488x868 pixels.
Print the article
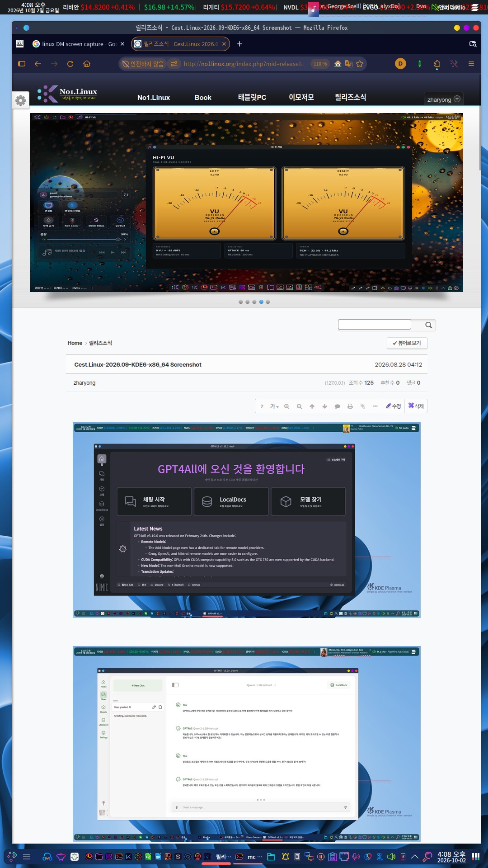click(x=350, y=406)
